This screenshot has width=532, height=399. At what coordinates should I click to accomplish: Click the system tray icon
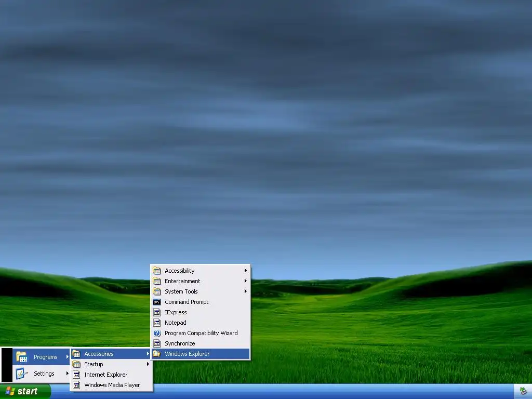tap(524, 392)
